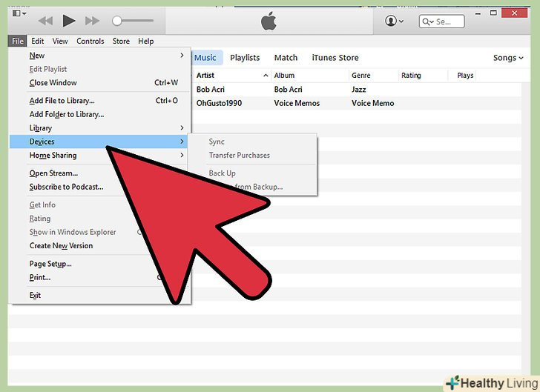This screenshot has width=540, height=392.
Task: Select Add File to Library
Action: [x=100, y=101]
